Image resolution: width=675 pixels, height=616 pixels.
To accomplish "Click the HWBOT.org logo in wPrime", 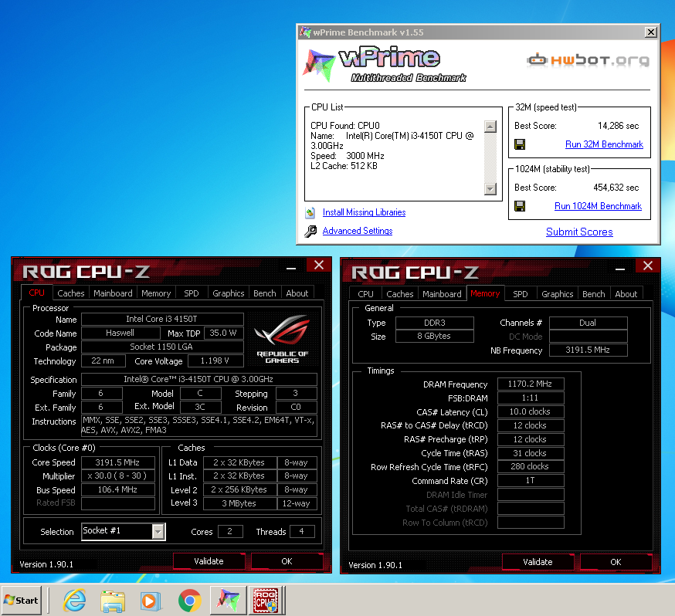I will [588, 60].
